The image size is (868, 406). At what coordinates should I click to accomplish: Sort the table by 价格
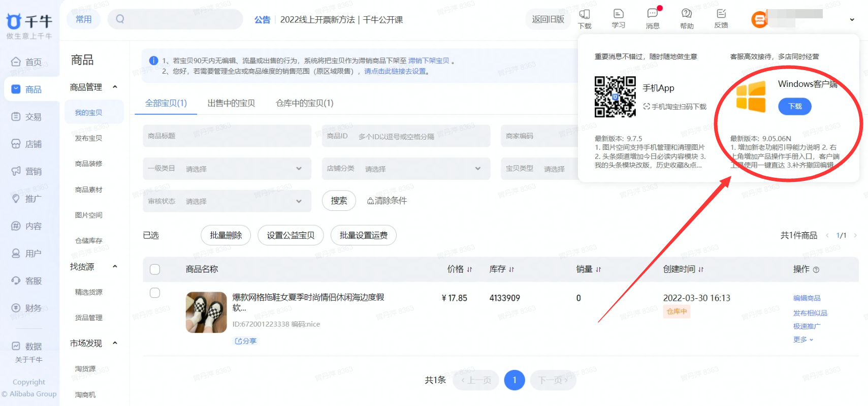tap(469, 269)
